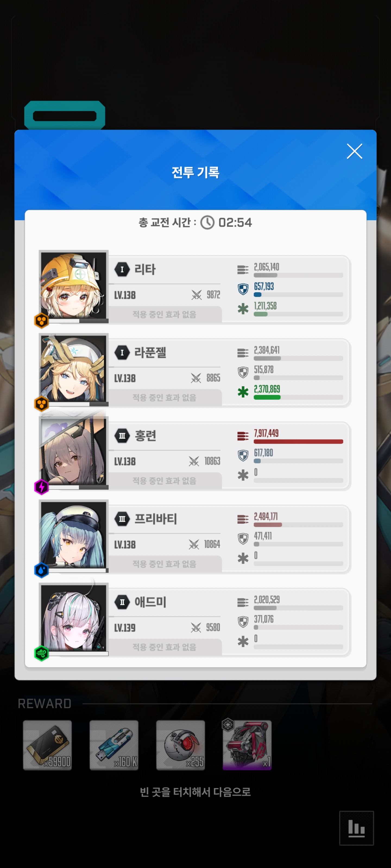Screen dimensions: 391x868
Task: Open the battle statistics chart icon
Action: 356,828
